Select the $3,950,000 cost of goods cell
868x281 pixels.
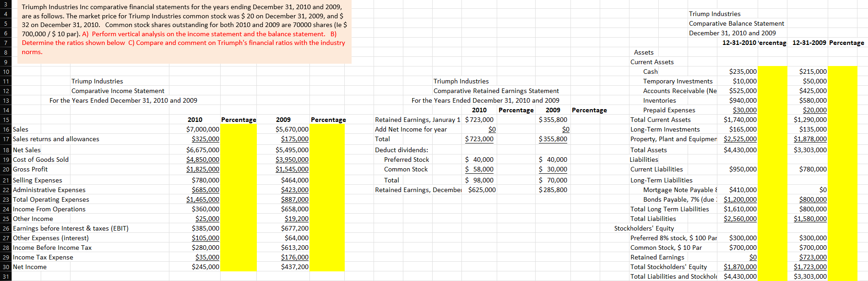[x=292, y=160]
